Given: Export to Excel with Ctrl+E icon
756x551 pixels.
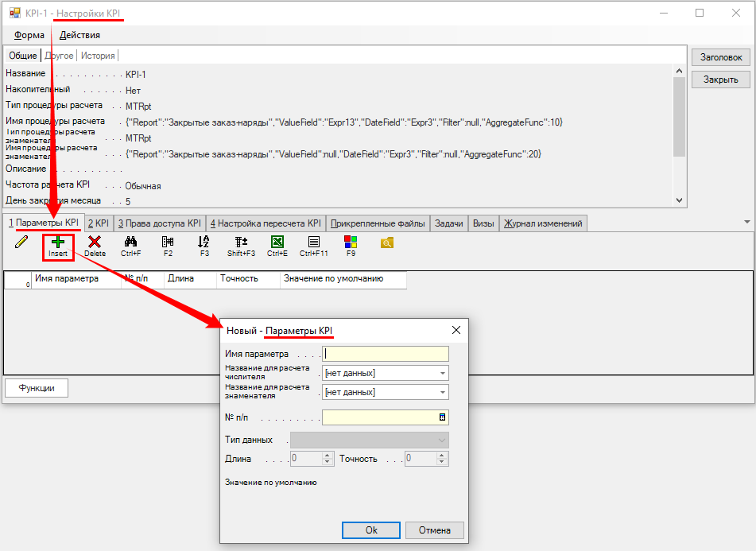Looking at the screenshot, I should (x=277, y=243).
